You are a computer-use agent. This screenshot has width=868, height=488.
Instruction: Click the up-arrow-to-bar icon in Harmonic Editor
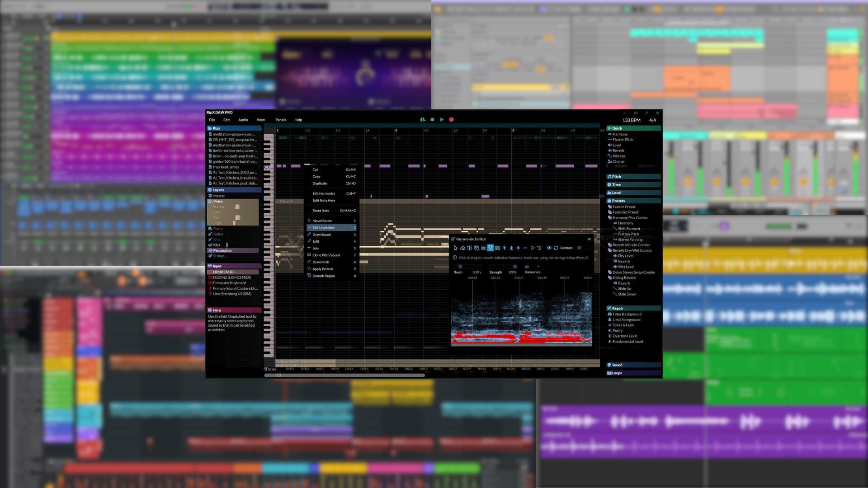point(505,248)
